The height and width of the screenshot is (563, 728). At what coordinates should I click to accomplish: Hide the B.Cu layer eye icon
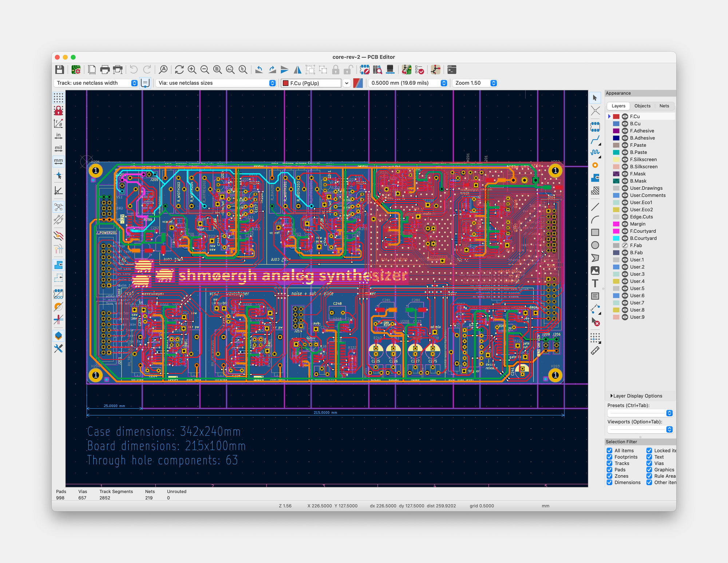(x=625, y=124)
